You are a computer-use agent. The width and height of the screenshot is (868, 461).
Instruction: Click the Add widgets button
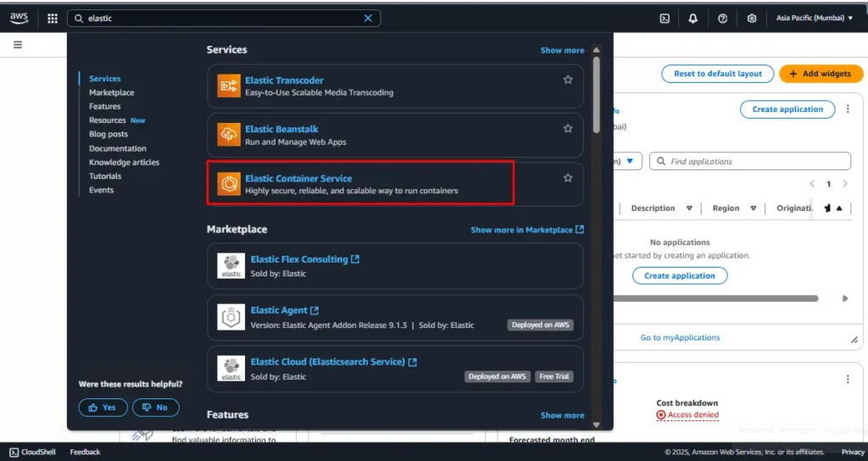[x=821, y=74]
